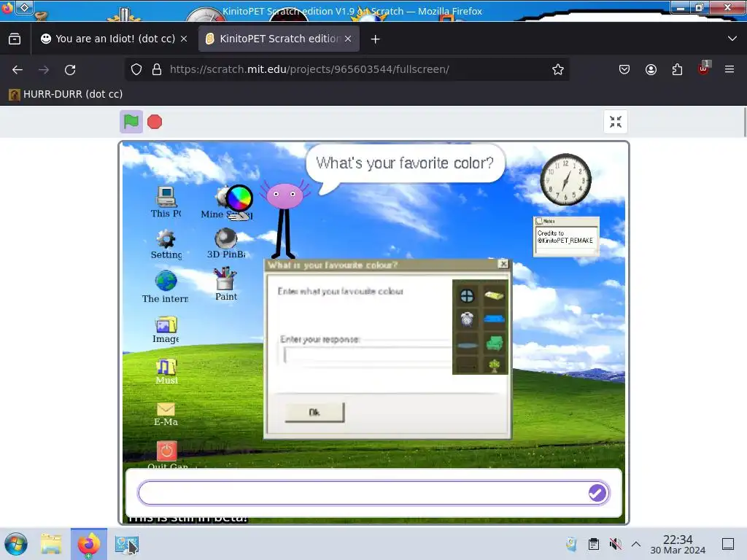
Task: Focus the 'Enter your response' field in dialog
Action: (x=367, y=355)
